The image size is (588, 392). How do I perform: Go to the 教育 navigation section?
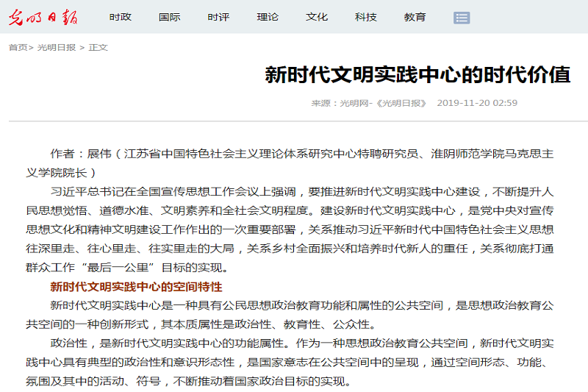point(415,17)
